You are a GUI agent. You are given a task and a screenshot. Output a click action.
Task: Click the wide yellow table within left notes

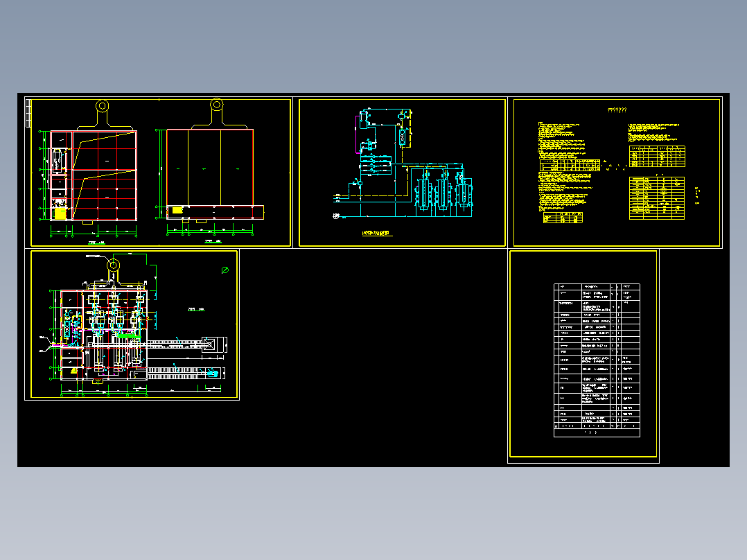(x=570, y=166)
